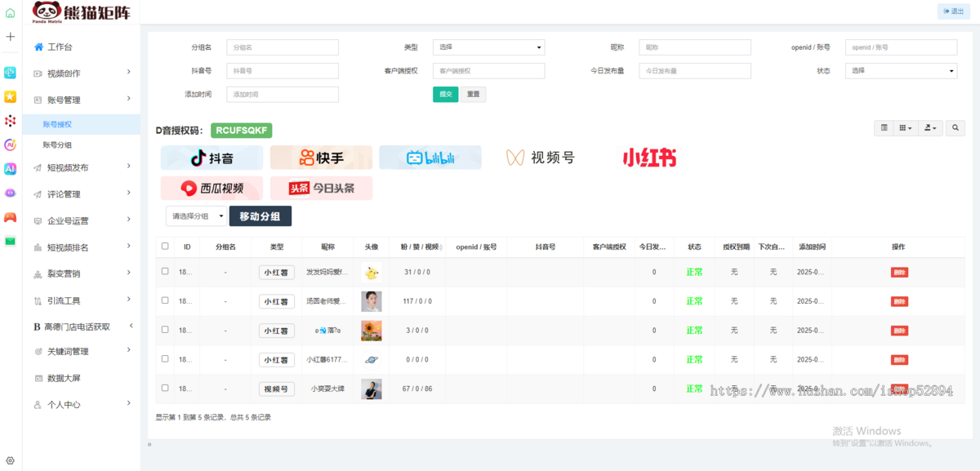Open 短视频排名 in the sidebar
Screen dimensions: 980x471
(x=82, y=247)
